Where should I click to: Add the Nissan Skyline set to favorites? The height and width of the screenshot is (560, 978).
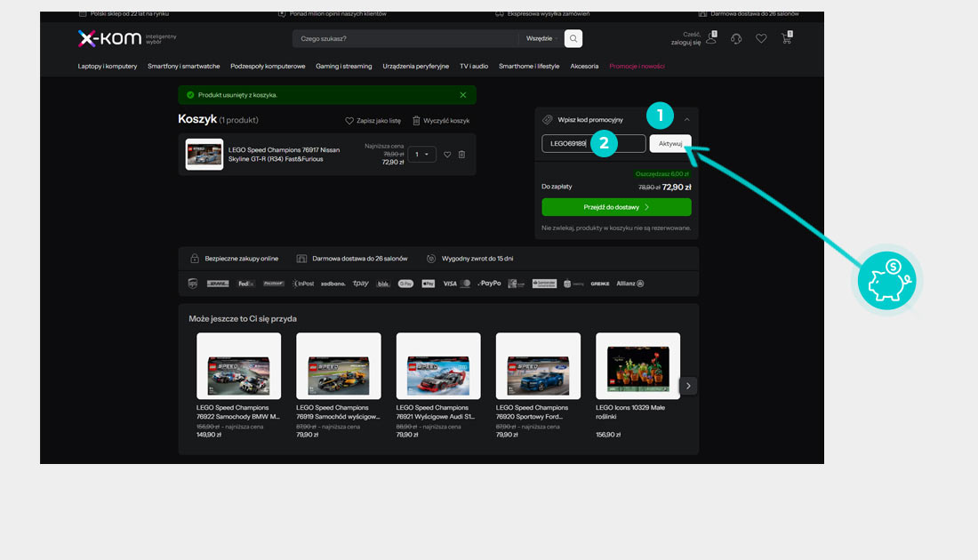(447, 155)
